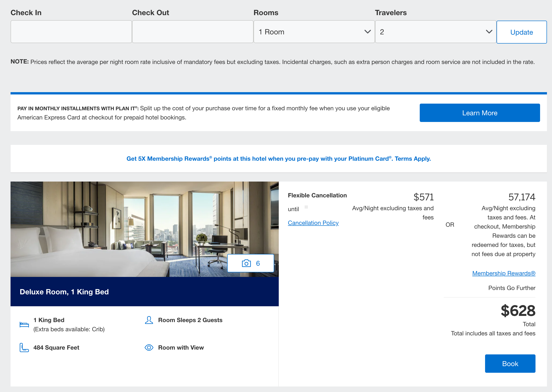Screen dimensions: 552x392
Task: Click the camera photo gallery icon
Action: coord(246,263)
